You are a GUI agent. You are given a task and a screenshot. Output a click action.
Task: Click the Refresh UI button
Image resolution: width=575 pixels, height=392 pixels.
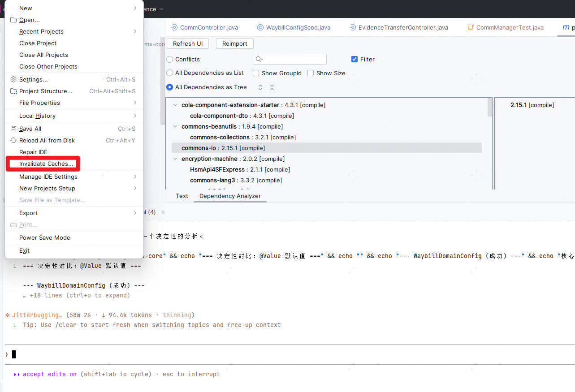pyautogui.click(x=188, y=43)
